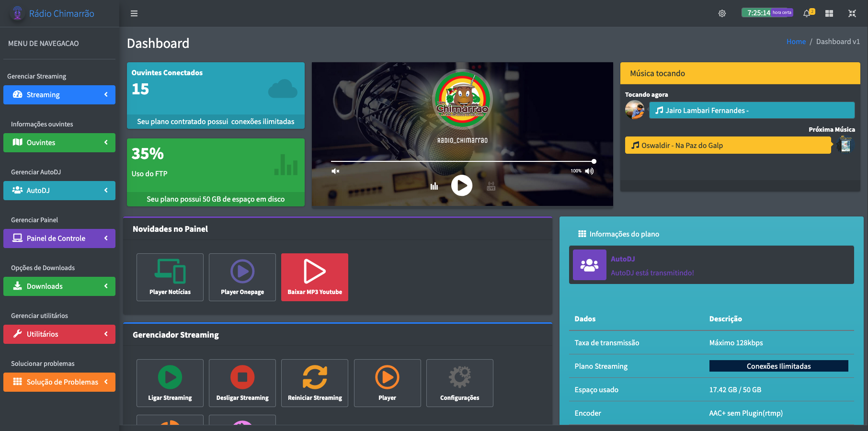Open the Ouvintes menu in sidebar
Viewport: 868px width, 431px height.
pos(59,143)
